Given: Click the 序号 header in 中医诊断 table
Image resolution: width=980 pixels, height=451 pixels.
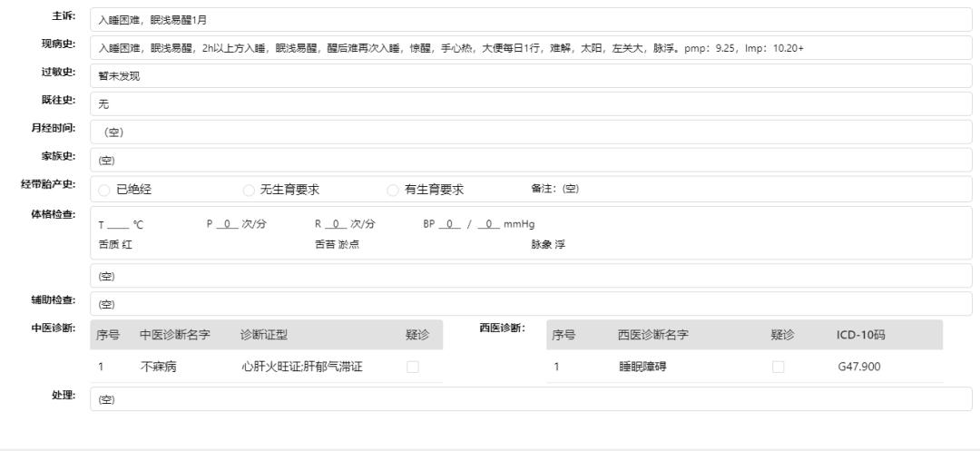Looking at the screenshot, I should coord(107,335).
